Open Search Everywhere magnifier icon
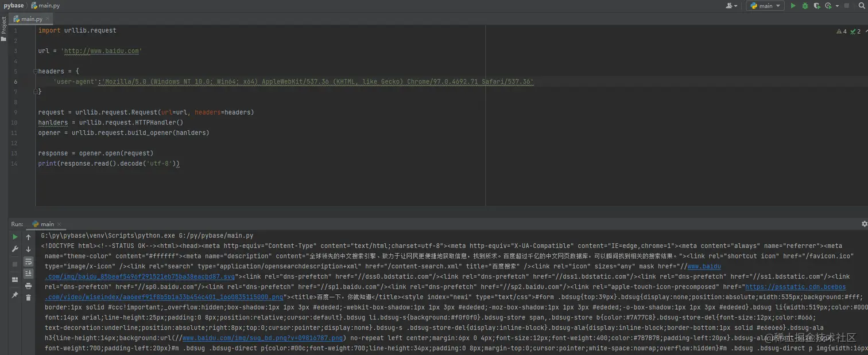This screenshot has height=355, width=868. 862,6
